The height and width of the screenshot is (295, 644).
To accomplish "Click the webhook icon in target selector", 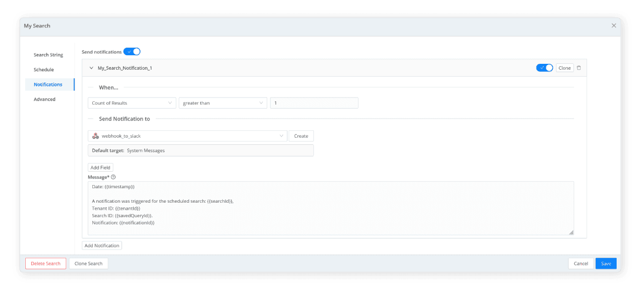I will pyautogui.click(x=96, y=136).
